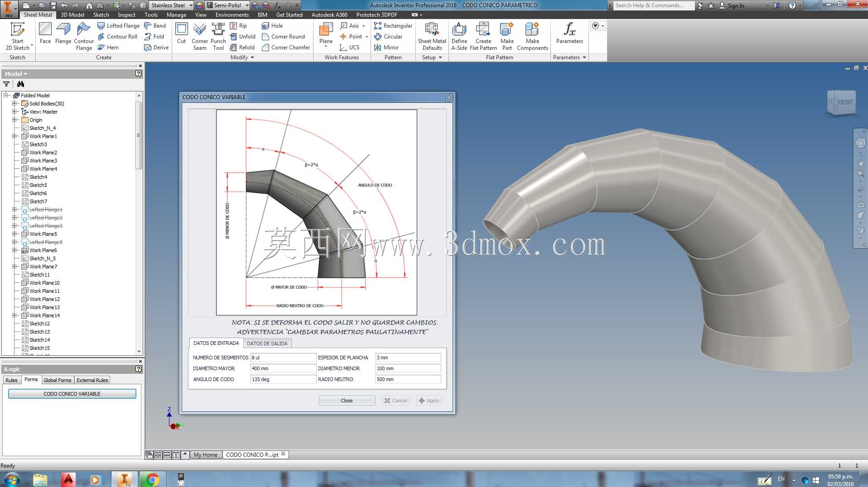Expand the Origin folder node
Viewport: 868px width, 487px height.
point(14,120)
